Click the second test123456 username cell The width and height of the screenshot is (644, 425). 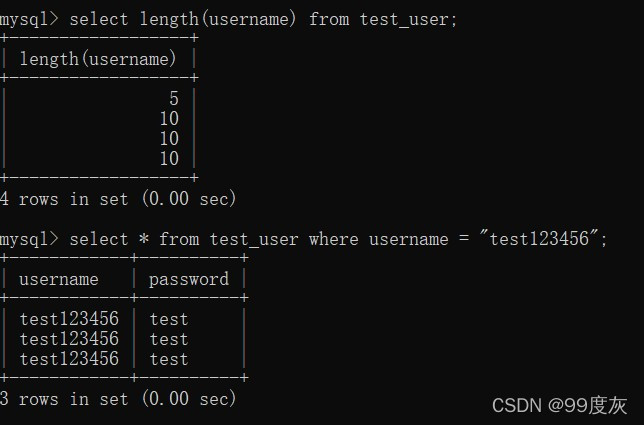69,339
